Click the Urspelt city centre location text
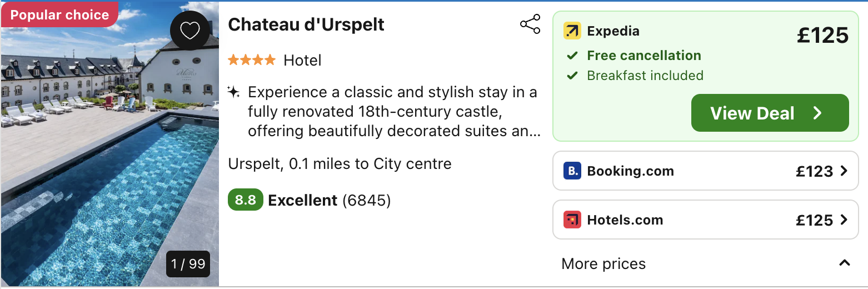This screenshot has height=289, width=868. pyautogui.click(x=340, y=164)
